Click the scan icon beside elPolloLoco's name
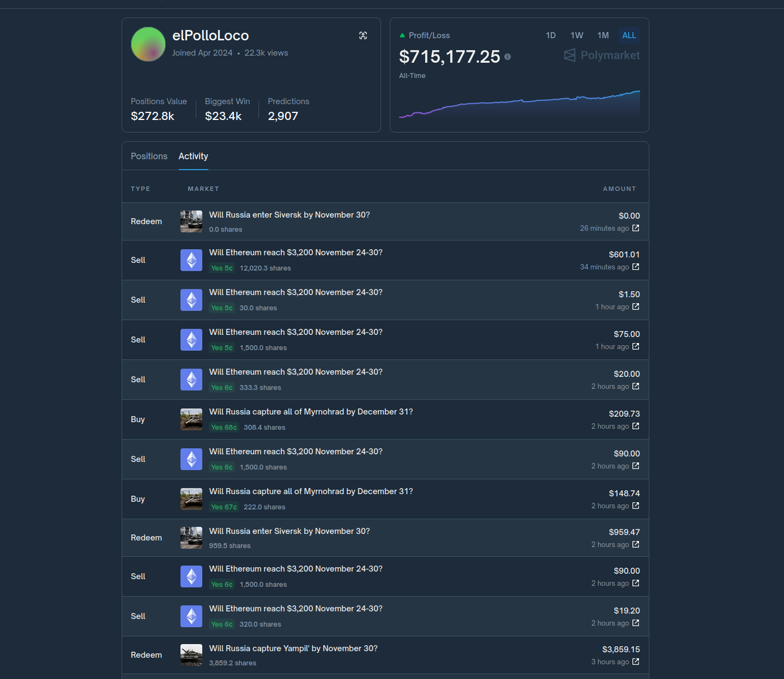 [363, 35]
